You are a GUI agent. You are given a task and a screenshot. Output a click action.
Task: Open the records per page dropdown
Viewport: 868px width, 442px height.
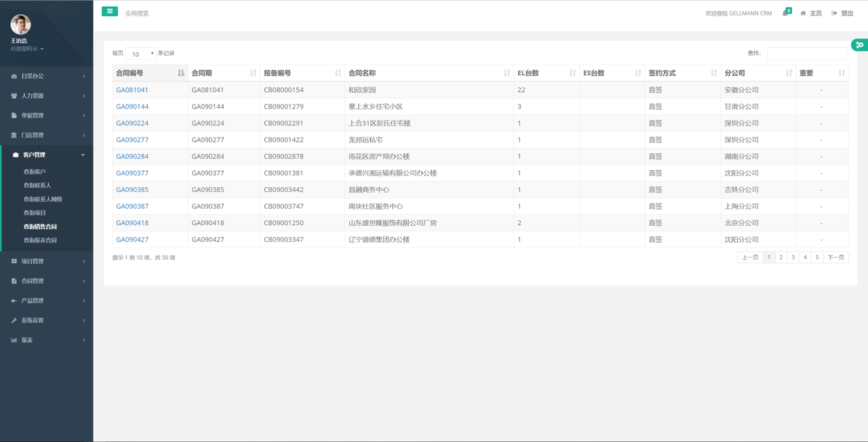[141, 54]
